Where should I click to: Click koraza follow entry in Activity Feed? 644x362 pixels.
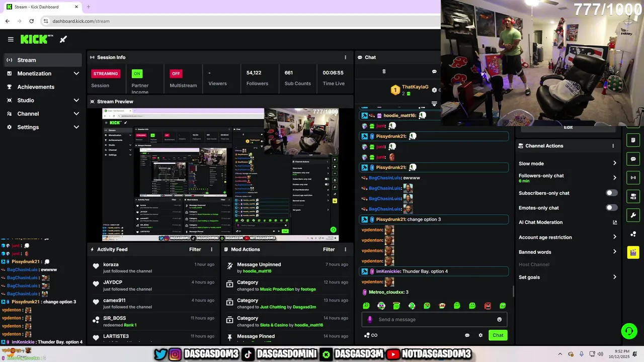point(152,267)
